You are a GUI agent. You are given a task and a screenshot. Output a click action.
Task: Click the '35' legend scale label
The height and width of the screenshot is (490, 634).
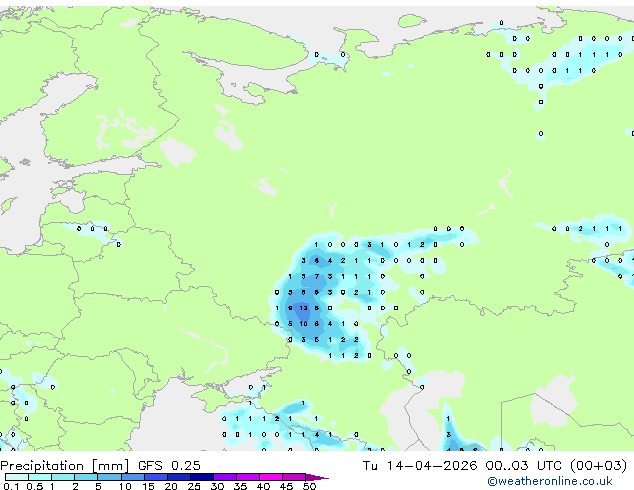240,486
